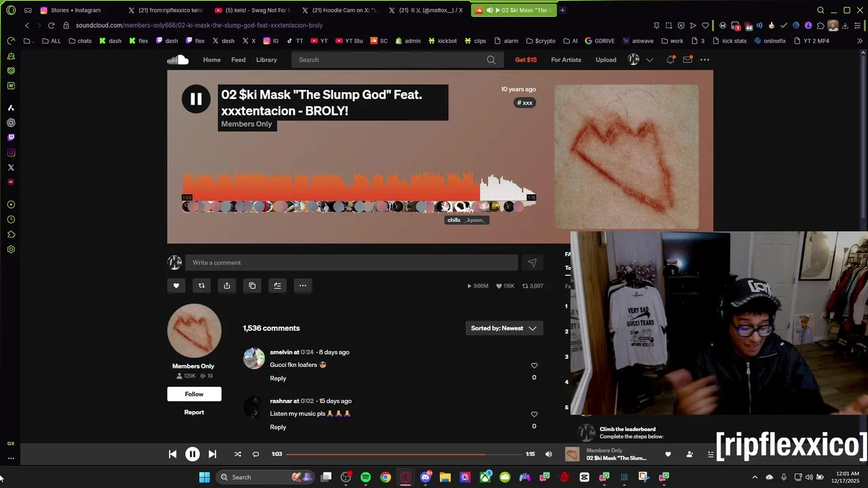Focus the Write a comment field
This screenshot has height=488, width=868.
tap(352, 263)
